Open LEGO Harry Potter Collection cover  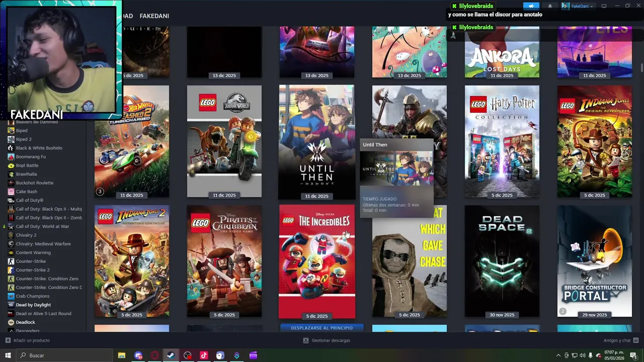coord(502,141)
